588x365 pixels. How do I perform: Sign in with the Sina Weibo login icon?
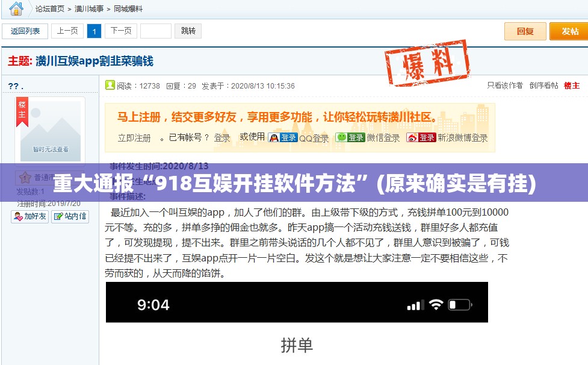click(411, 137)
